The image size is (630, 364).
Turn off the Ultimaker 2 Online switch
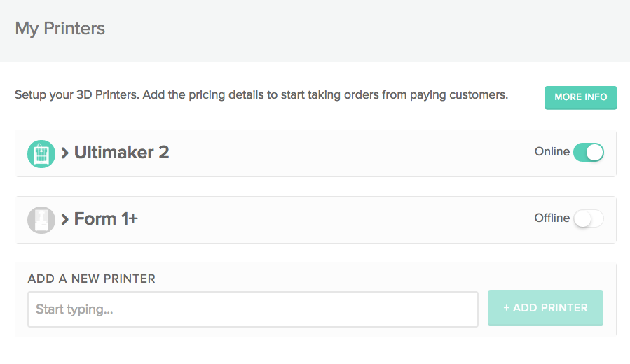pyautogui.click(x=588, y=153)
